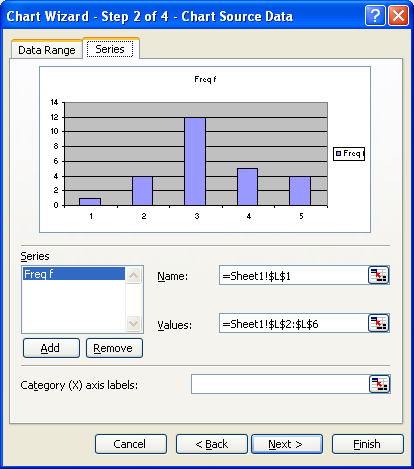Select Freq f in the Series list
This screenshot has width=414, height=469.
(74, 274)
